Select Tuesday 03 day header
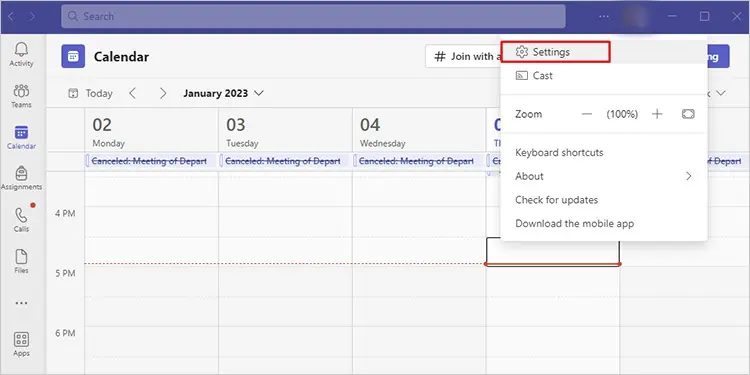 pos(285,131)
